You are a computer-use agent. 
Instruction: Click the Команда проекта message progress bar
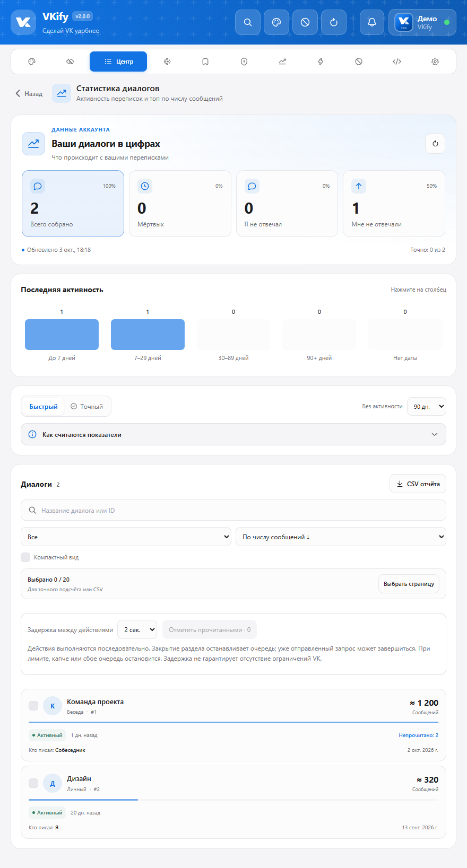point(233,722)
